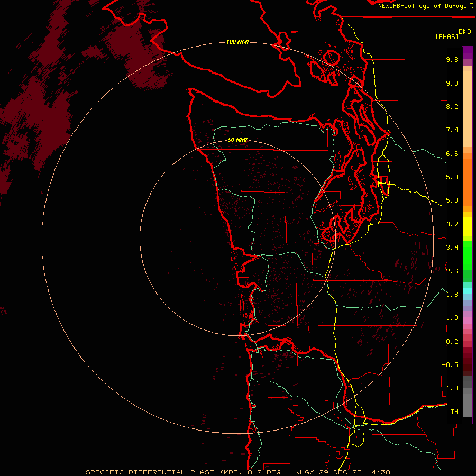Click the 50 NMI range ring label
This screenshot has width=476, height=476.
click(x=237, y=140)
